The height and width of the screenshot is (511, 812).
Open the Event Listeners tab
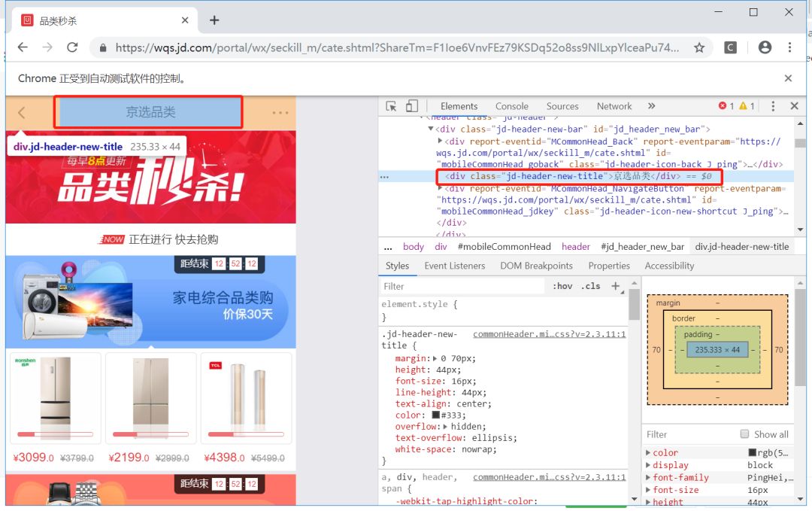[455, 266]
